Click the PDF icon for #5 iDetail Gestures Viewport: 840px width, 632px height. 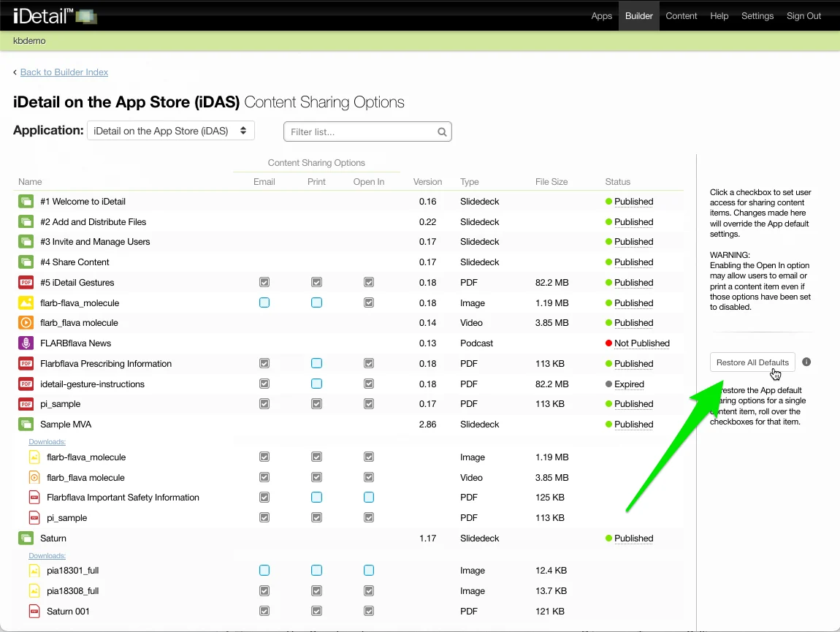(x=26, y=283)
